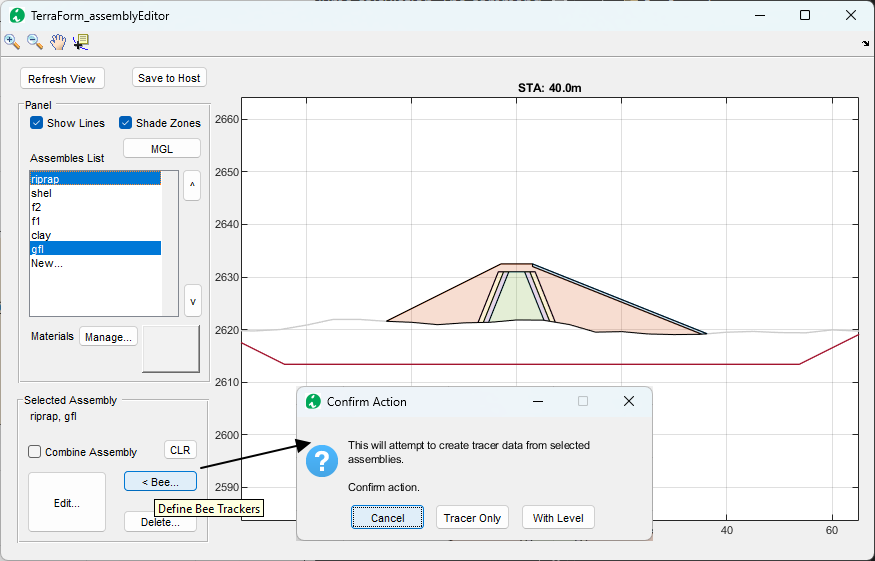Viewport: 875px width, 561px height.
Task: Activate the Data Cursor tool
Action: coord(81,42)
